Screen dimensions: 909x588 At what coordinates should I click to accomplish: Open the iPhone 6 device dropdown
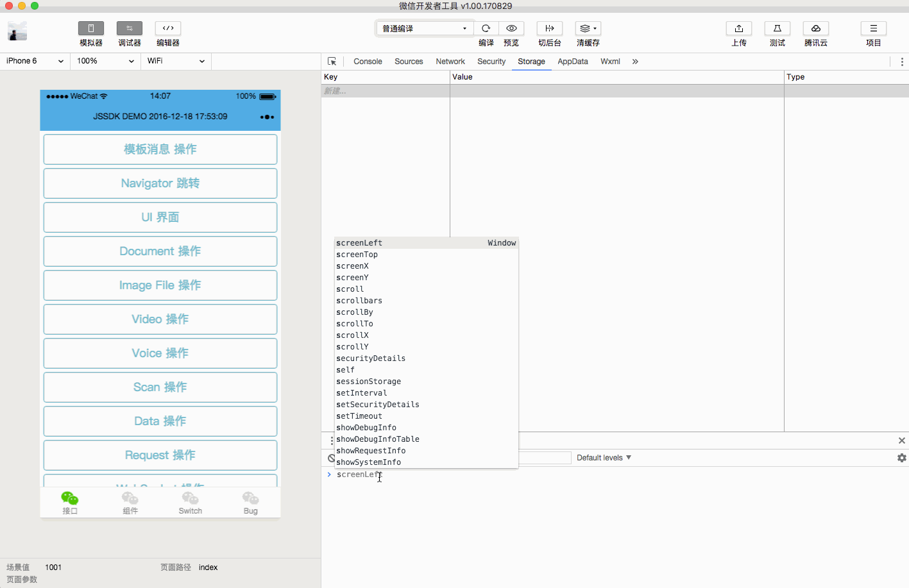pos(35,61)
